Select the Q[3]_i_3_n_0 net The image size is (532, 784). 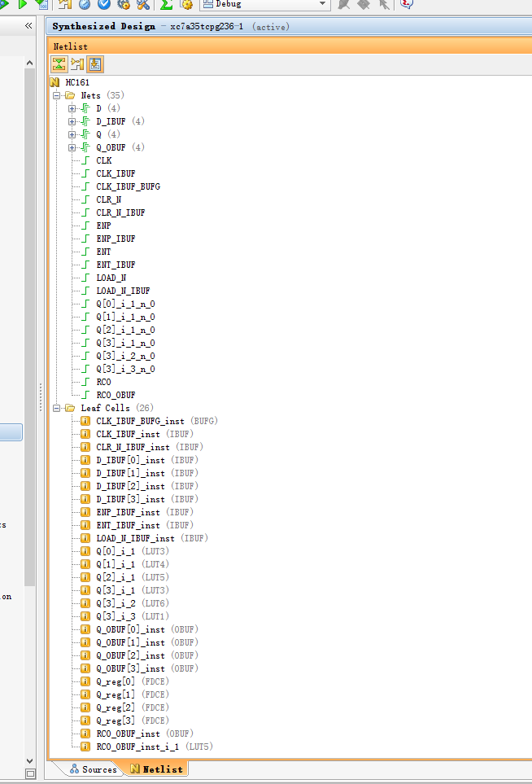point(125,369)
